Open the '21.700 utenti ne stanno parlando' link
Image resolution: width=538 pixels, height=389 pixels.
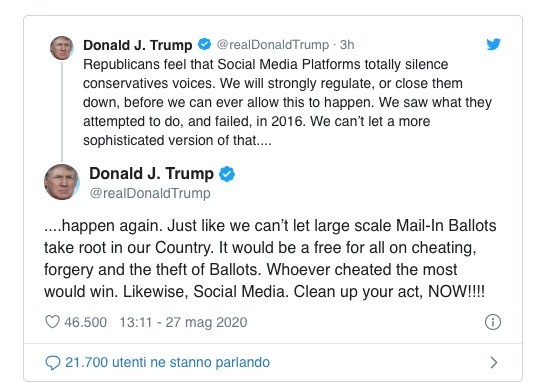[167, 362]
